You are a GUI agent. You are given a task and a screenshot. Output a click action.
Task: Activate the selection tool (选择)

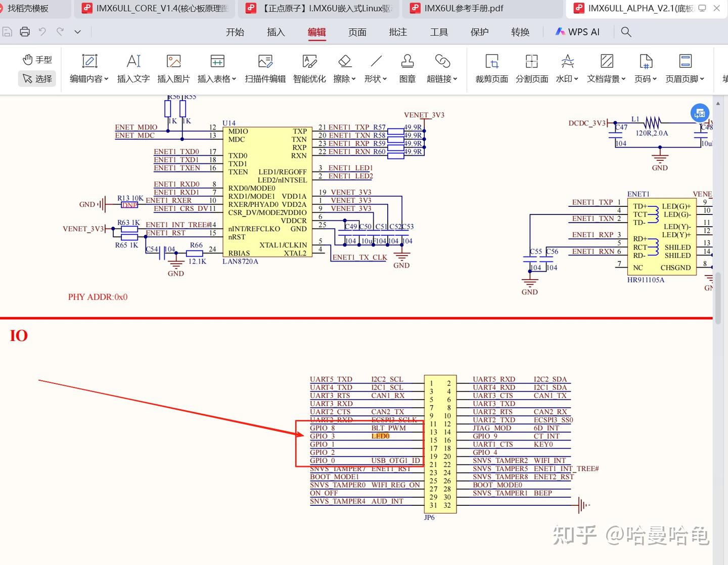[36, 78]
